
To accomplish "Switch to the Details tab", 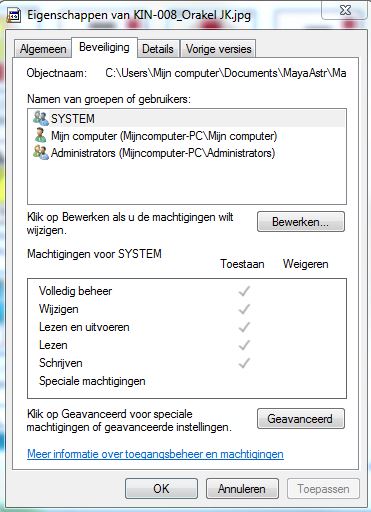I will 158,49.
